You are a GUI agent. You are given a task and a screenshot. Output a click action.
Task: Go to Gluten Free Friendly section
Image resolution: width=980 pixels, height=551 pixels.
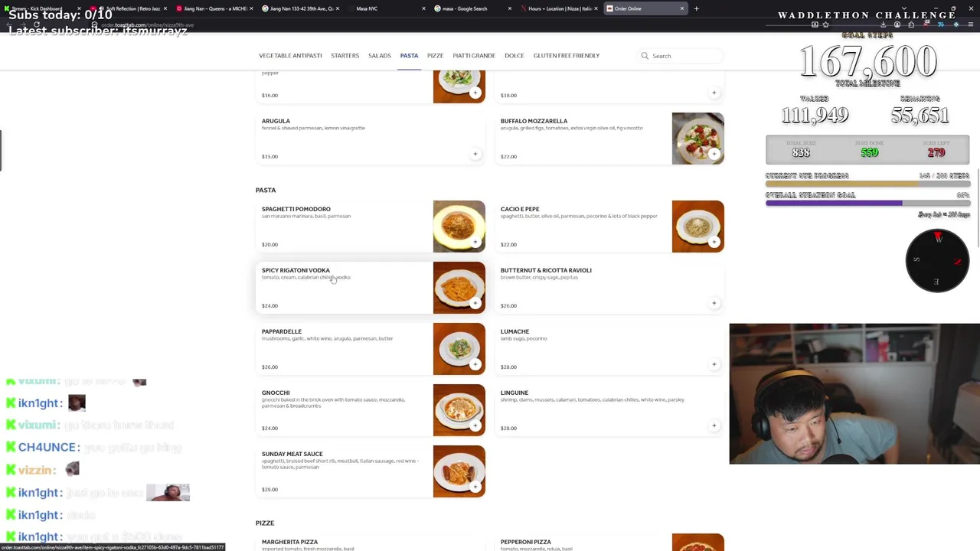pos(567,56)
